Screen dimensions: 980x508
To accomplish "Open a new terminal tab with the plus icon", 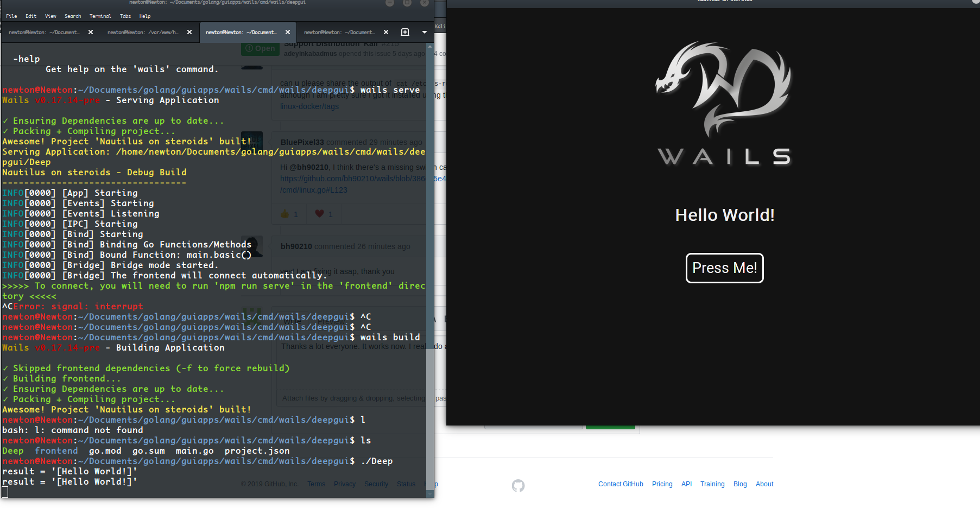I will [404, 32].
